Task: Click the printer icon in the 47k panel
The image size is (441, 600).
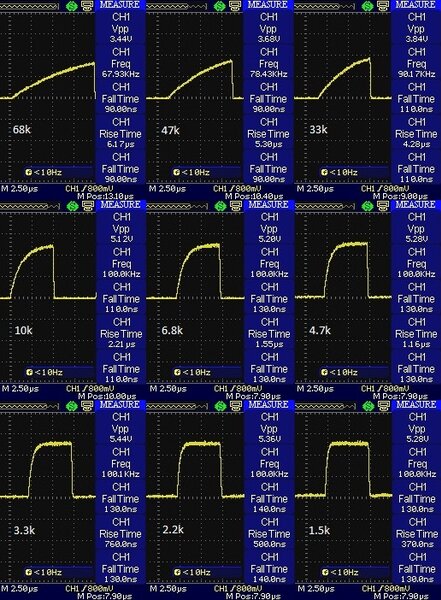Action: (235, 6)
